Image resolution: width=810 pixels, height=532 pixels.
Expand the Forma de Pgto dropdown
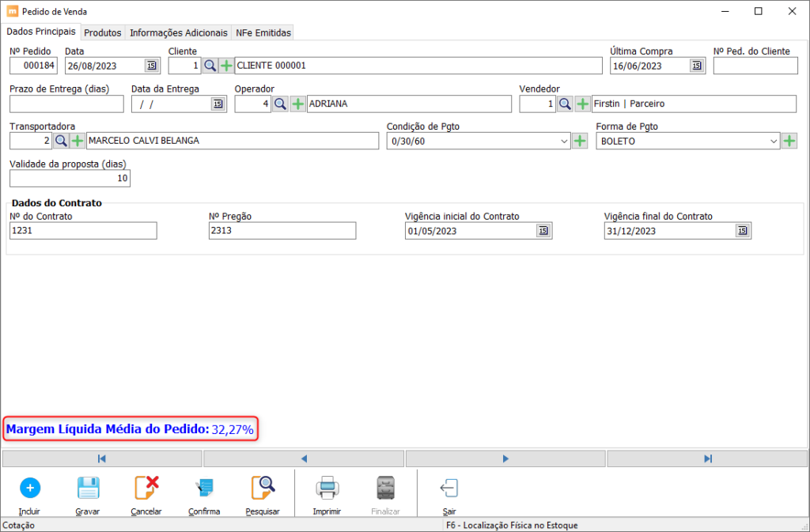pos(774,141)
